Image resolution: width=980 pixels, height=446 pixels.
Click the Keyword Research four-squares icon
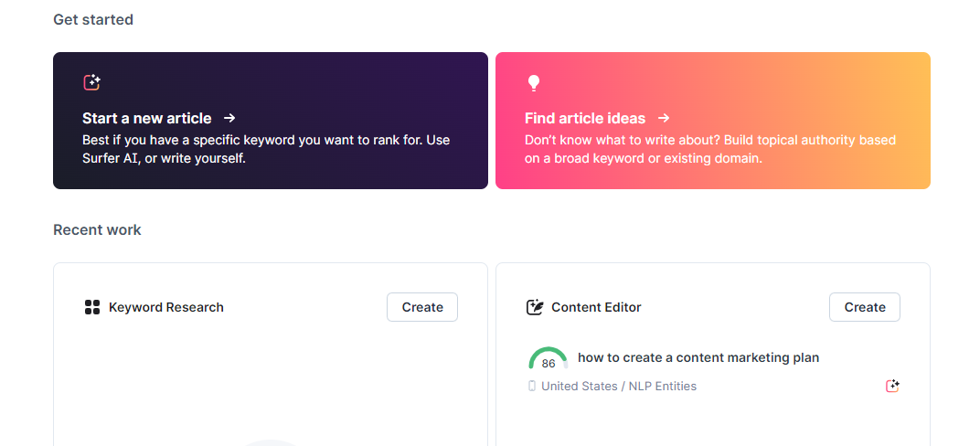point(91,307)
